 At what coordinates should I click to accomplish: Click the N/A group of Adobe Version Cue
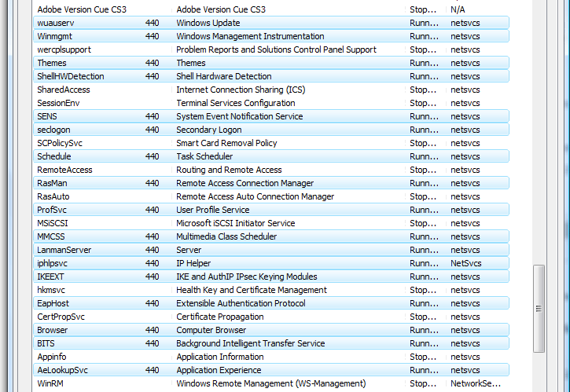click(458, 9)
